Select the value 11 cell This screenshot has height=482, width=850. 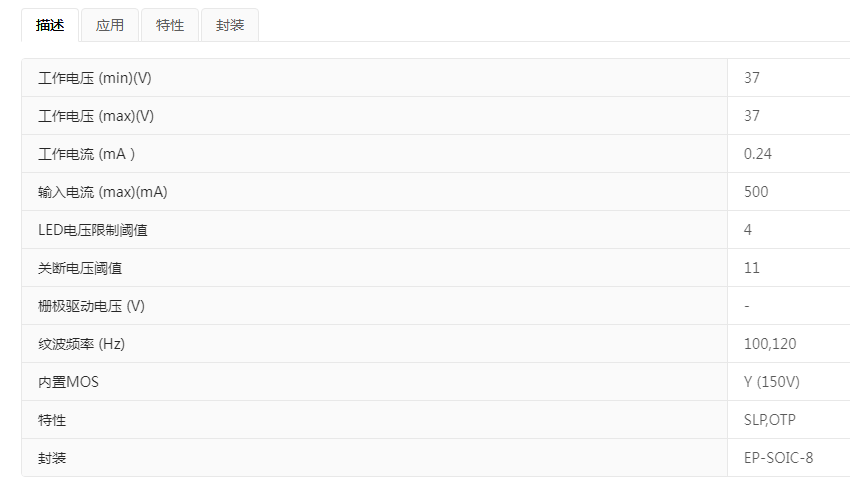[x=752, y=268]
